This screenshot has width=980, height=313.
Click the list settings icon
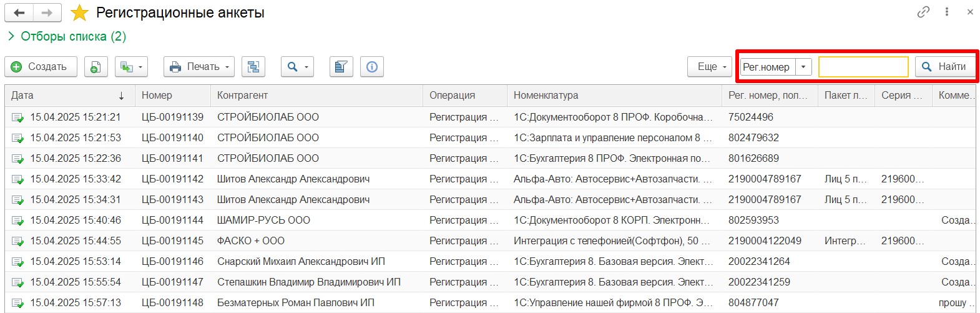(x=341, y=67)
